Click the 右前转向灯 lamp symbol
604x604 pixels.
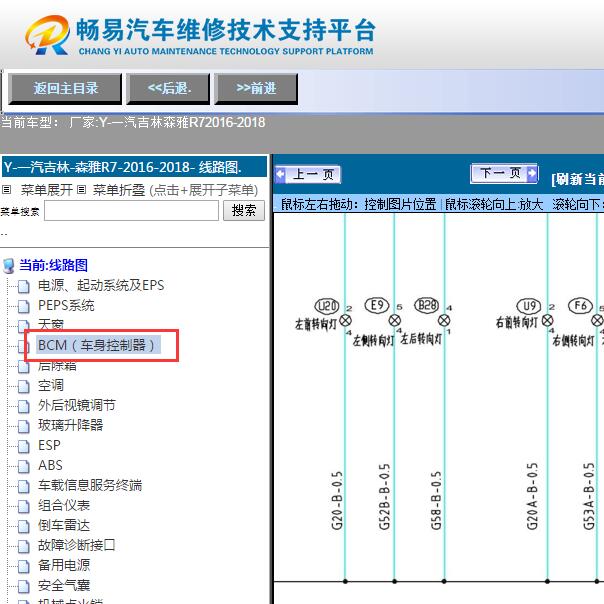pos(547,320)
